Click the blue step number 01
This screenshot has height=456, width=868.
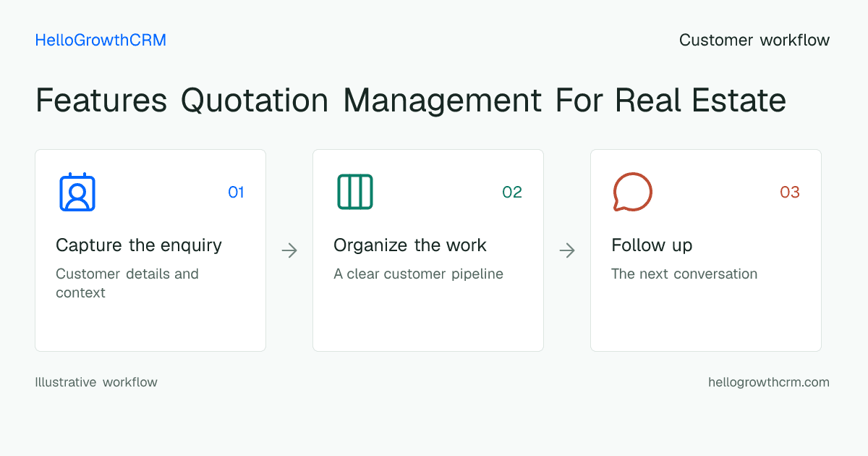[236, 193]
